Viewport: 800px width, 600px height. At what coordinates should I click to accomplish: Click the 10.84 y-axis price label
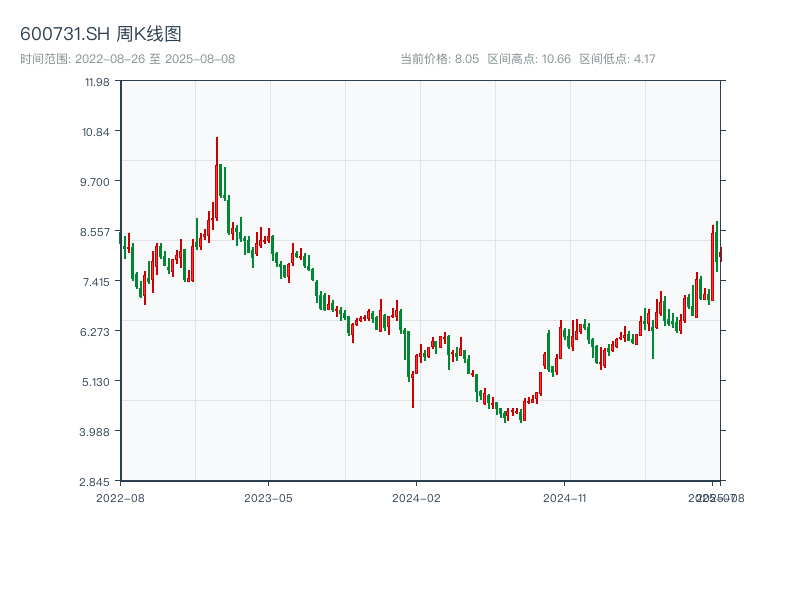pyautogui.click(x=97, y=132)
